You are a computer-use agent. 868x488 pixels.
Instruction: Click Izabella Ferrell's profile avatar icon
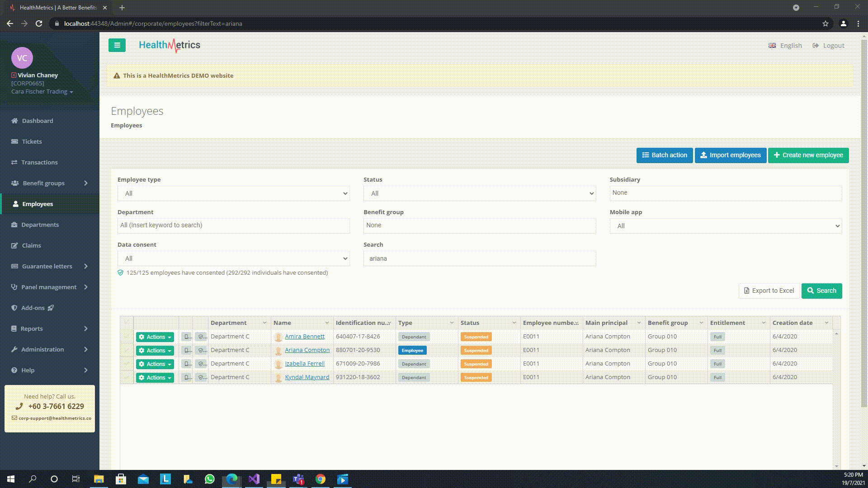point(278,364)
